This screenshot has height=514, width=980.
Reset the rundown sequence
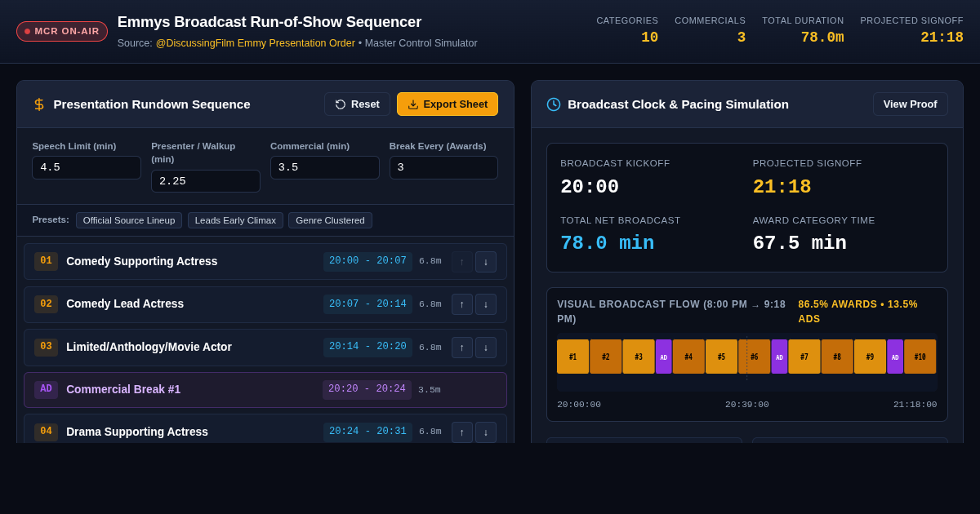pos(357,104)
